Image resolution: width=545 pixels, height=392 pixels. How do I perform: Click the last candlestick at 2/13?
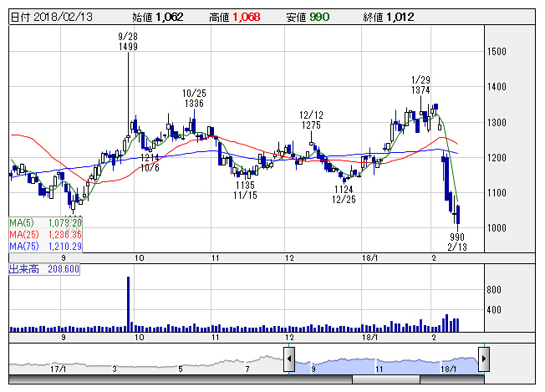[458, 217]
